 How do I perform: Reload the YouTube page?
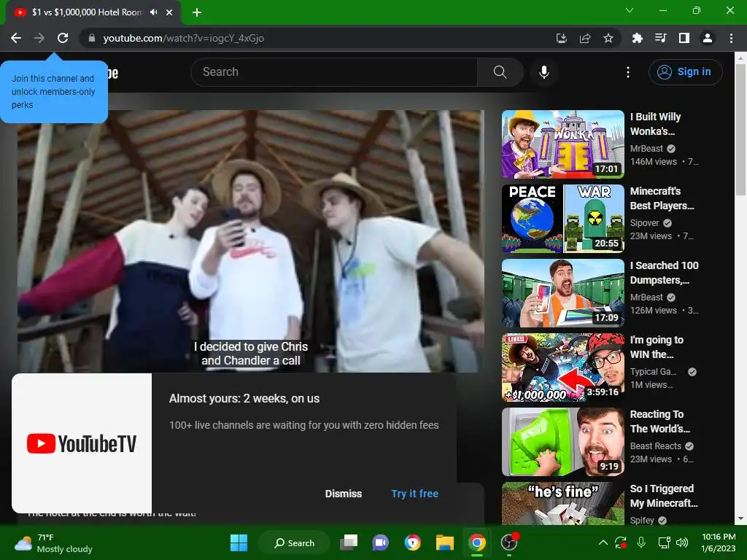pyautogui.click(x=63, y=38)
